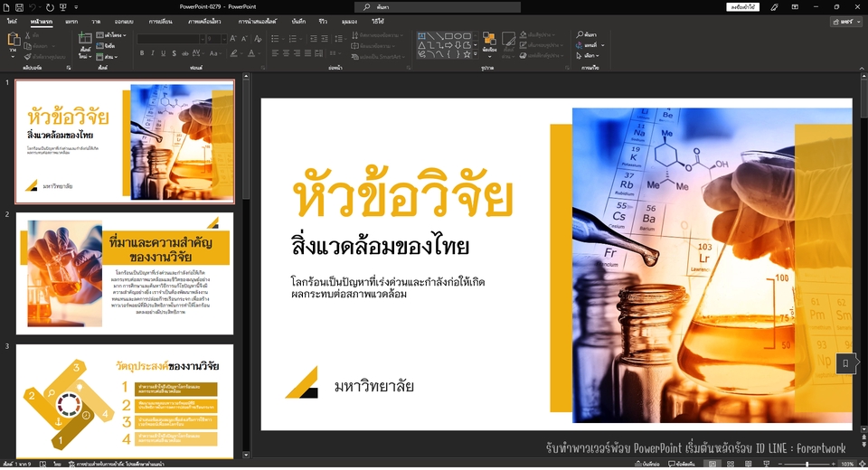Open the slide Layout dropdown
This screenshot has height=470, width=868.
coord(111,35)
